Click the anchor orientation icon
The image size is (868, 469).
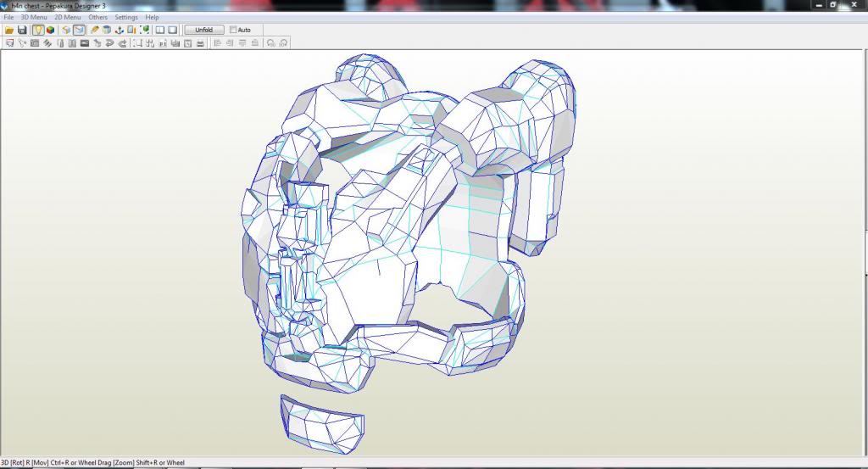coord(119,30)
